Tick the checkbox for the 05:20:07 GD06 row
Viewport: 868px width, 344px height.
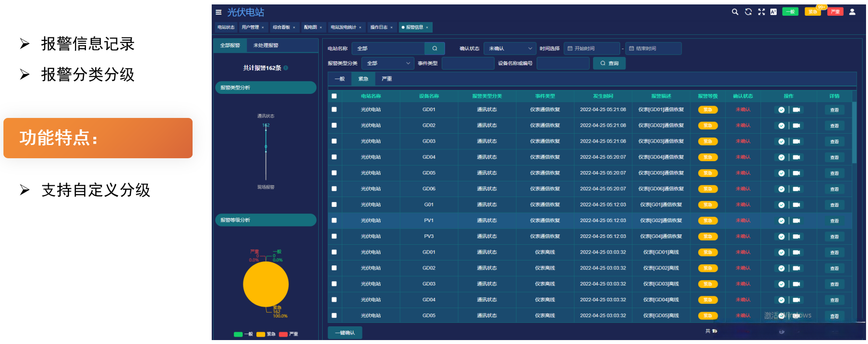click(334, 189)
